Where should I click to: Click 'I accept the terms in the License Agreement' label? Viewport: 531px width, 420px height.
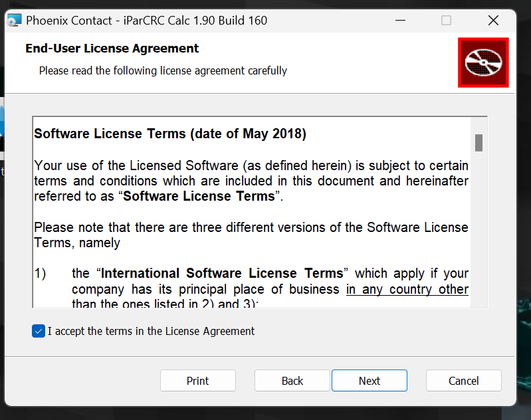point(151,331)
